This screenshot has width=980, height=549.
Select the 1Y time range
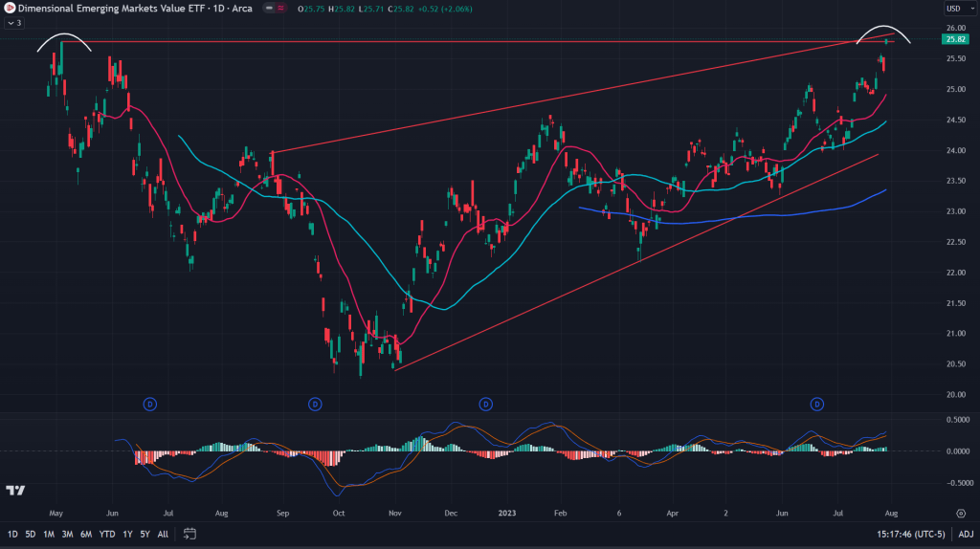coord(126,533)
